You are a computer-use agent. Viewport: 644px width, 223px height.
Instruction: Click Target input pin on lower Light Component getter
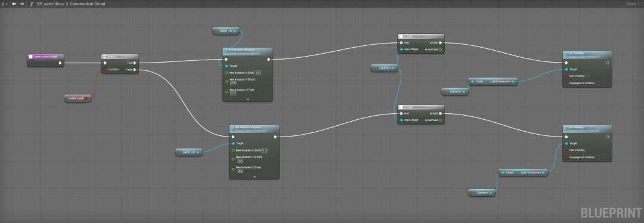point(503,173)
